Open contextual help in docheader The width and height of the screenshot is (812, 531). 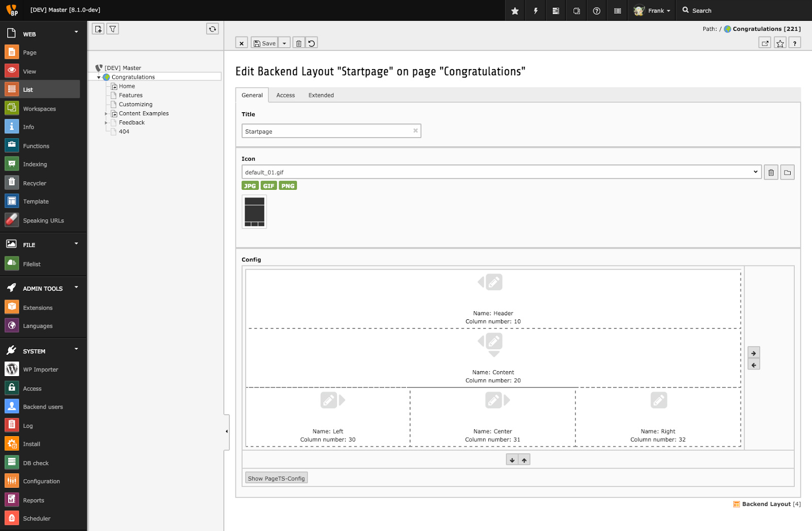[x=795, y=43]
